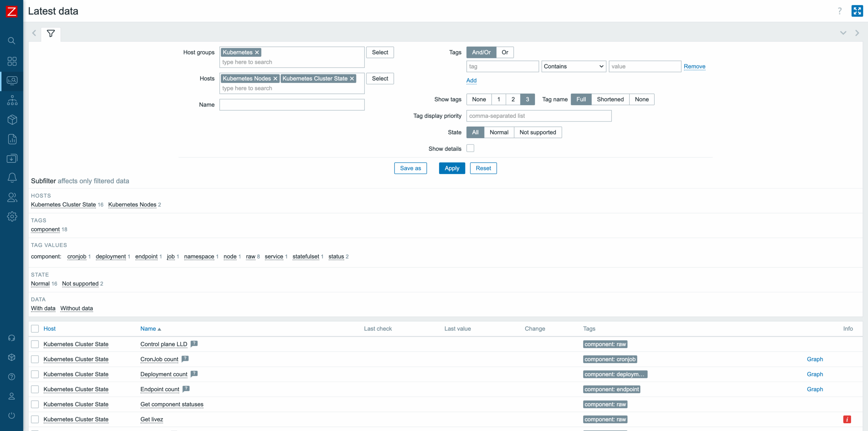Open the Contains tag operator dropdown

573,67
